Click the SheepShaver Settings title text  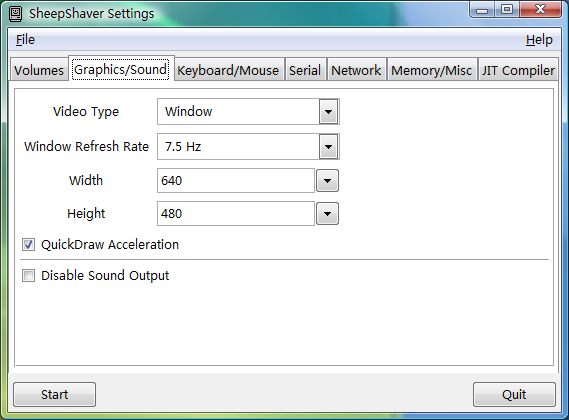tap(92, 14)
